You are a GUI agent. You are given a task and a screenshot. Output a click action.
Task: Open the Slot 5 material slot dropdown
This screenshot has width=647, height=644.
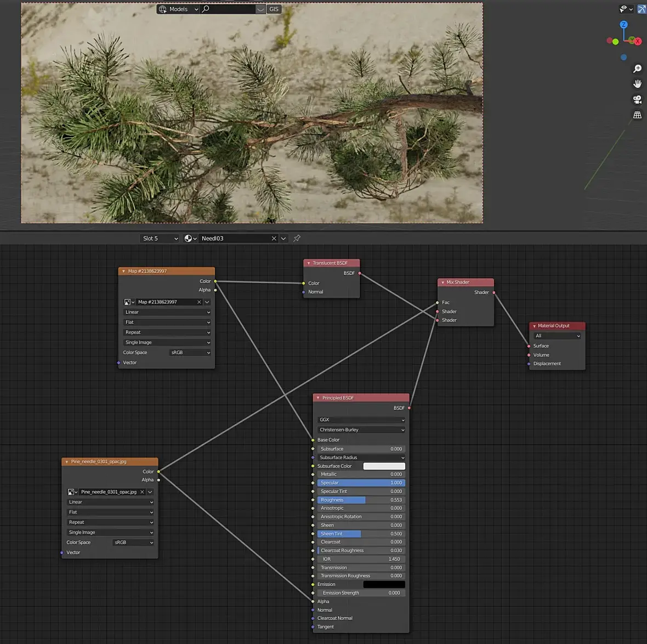click(160, 238)
